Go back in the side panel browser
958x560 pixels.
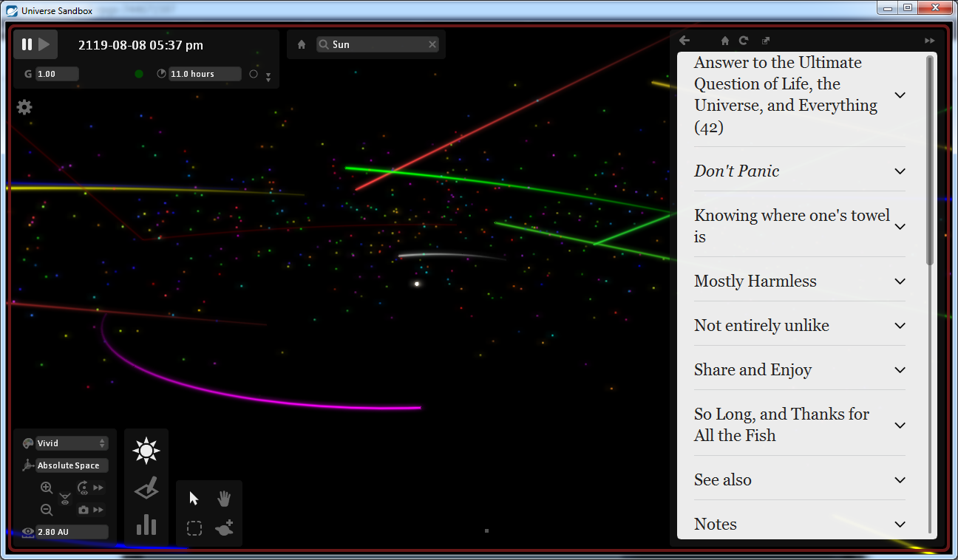point(684,41)
